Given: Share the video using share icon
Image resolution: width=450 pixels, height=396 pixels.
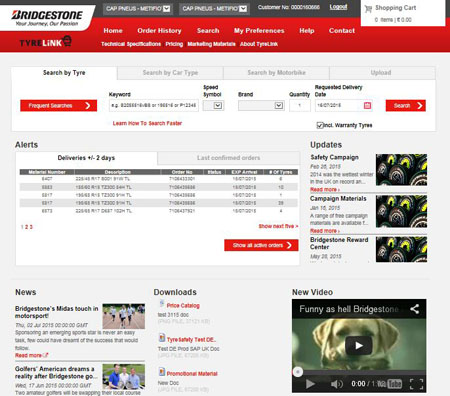Looking at the screenshot, I should 414,309.
